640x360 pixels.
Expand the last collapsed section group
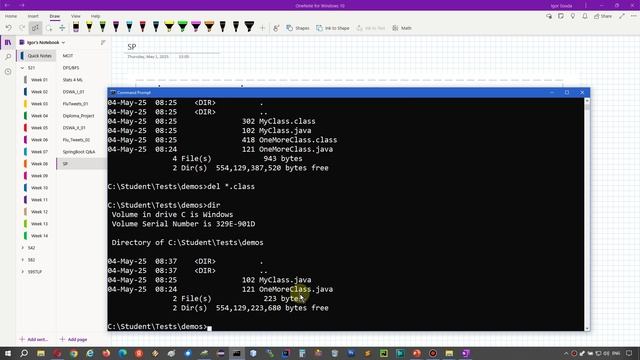(x=22, y=272)
